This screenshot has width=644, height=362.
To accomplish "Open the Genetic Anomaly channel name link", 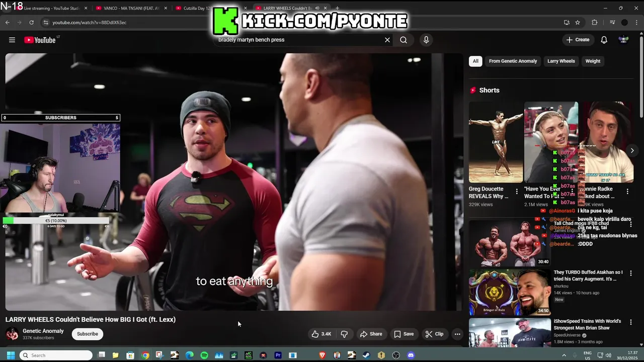I will [43, 331].
